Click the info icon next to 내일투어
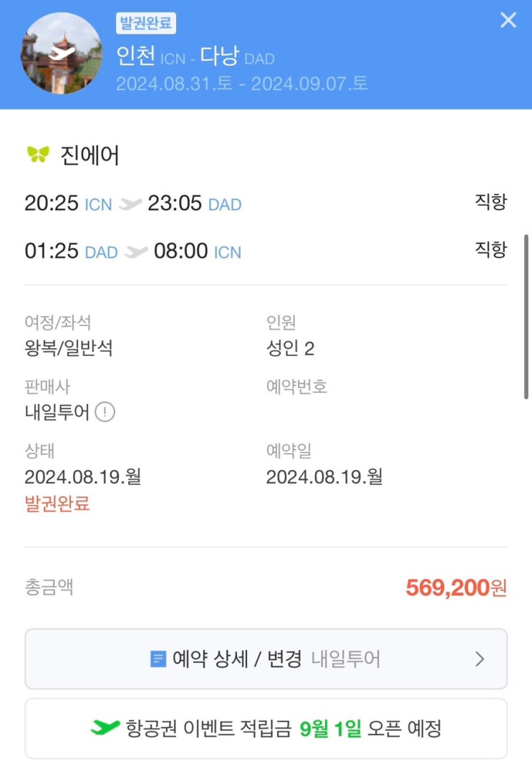Screen dimensions: 532x768 tap(105, 413)
